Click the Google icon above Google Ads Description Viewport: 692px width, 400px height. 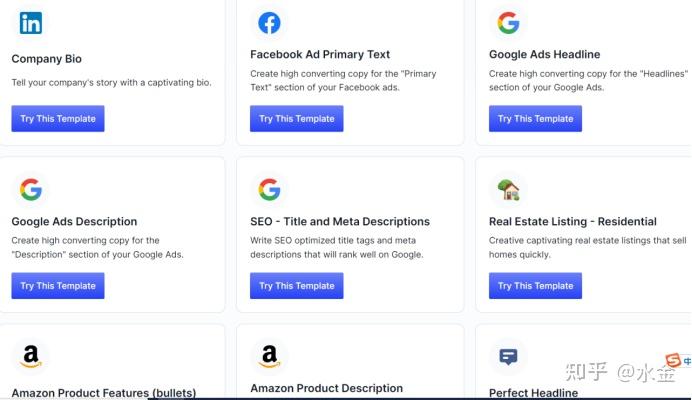31,189
